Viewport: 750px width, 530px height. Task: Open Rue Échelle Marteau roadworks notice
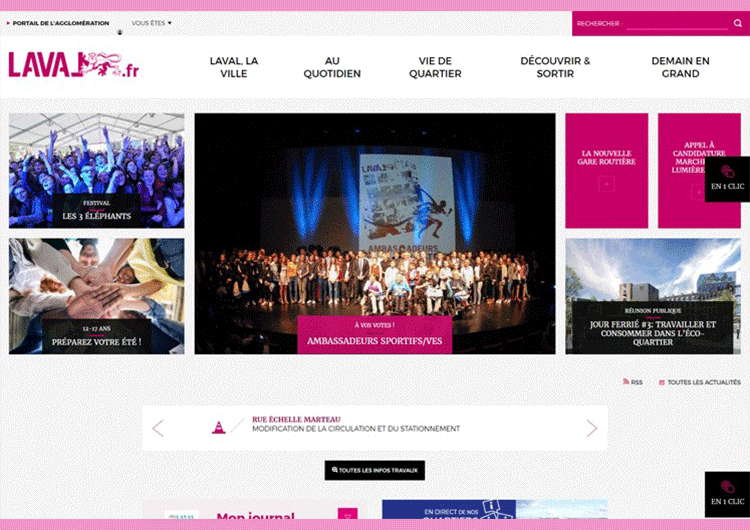(x=356, y=424)
